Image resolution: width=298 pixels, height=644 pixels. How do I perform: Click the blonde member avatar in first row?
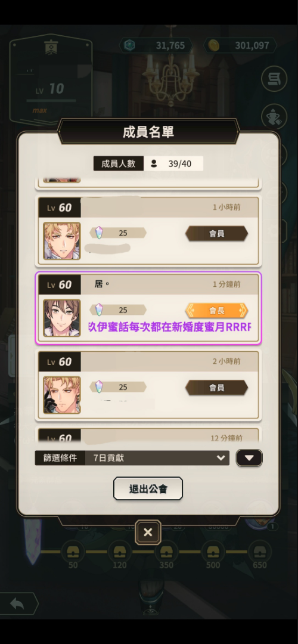coord(62,241)
